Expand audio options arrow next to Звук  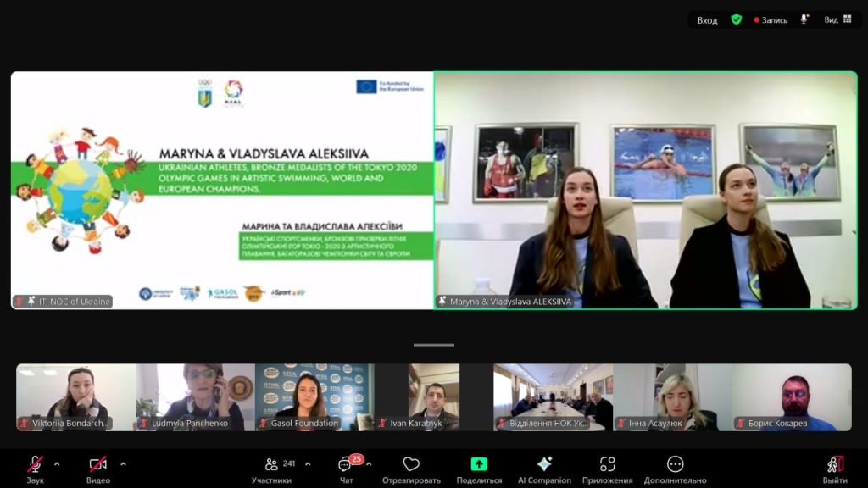(57, 464)
